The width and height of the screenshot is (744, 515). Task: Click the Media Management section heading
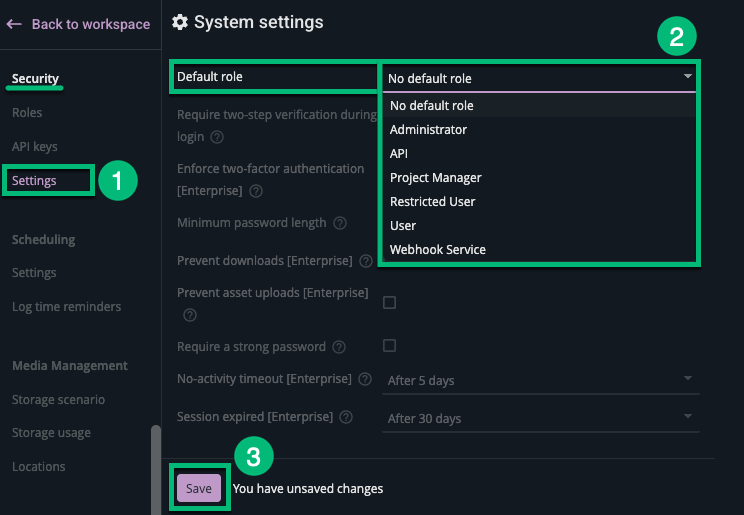[x=70, y=365]
